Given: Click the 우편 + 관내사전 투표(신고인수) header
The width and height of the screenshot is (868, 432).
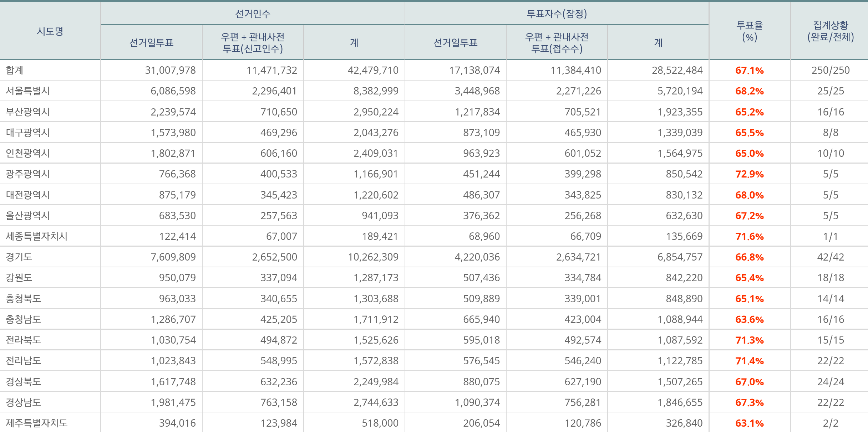Looking at the screenshot, I should (253, 43).
